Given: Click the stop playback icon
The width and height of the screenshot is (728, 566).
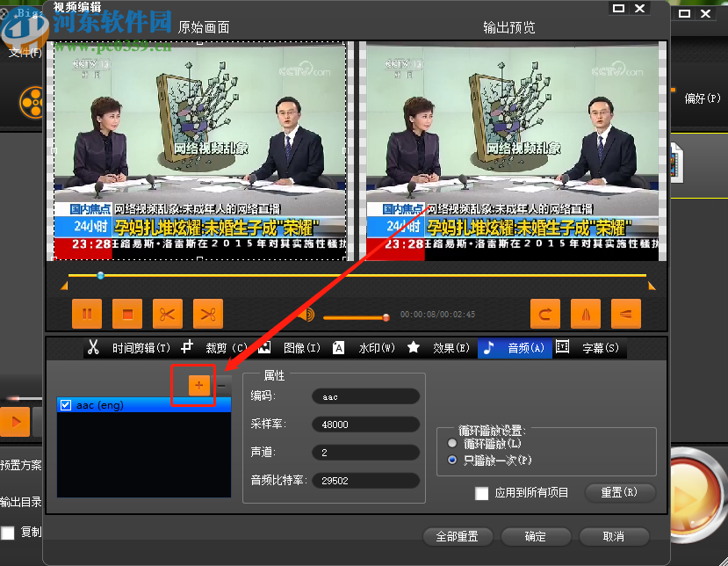Looking at the screenshot, I should click(126, 314).
